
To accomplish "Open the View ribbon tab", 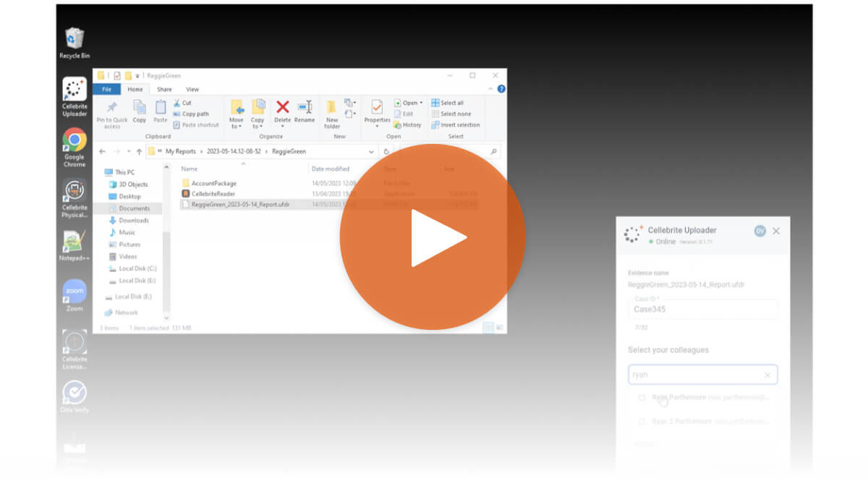I will (192, 90).
